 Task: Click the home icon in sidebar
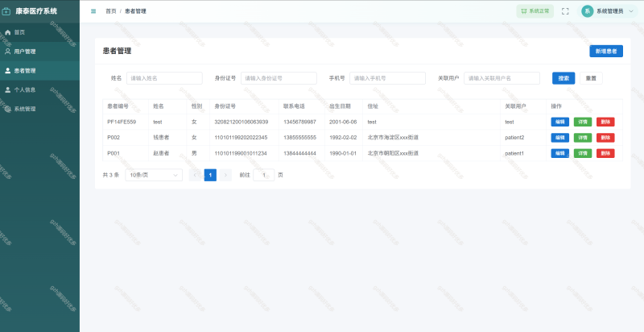(x=7, y=32)
